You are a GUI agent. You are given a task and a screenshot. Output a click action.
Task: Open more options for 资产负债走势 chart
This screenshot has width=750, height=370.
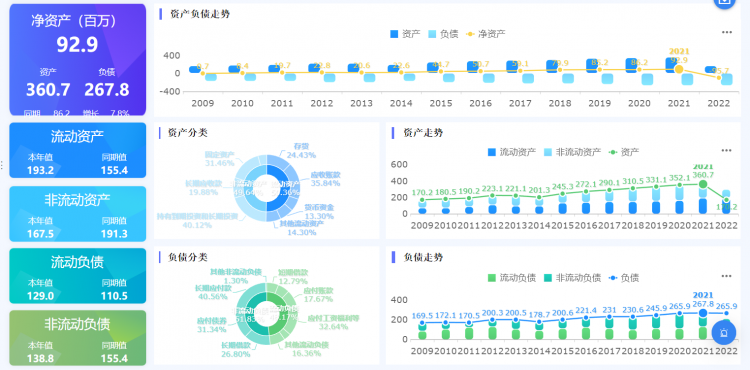727,33
